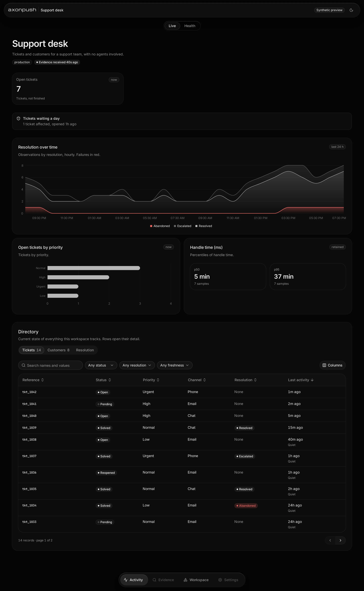Screen dimensions: 364x591
Task: Open the Any freshness dropdown
Action: click(175, 365)
